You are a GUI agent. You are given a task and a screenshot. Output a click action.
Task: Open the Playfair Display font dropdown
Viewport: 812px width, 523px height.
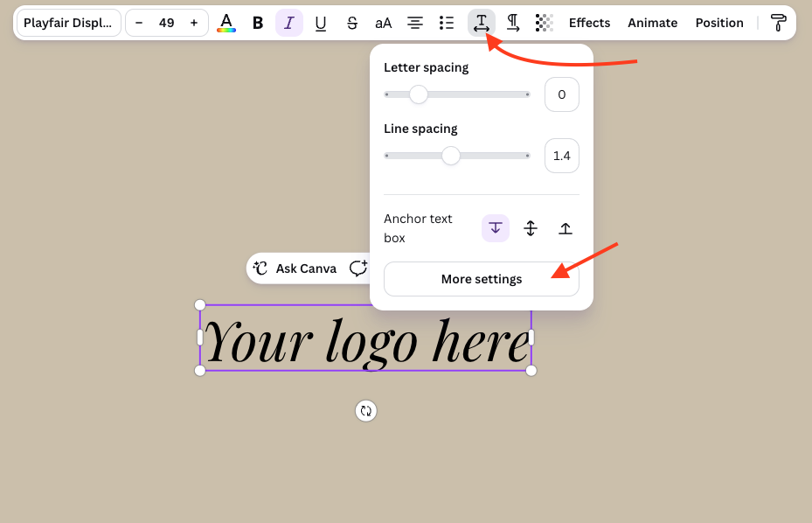point(69,23)
